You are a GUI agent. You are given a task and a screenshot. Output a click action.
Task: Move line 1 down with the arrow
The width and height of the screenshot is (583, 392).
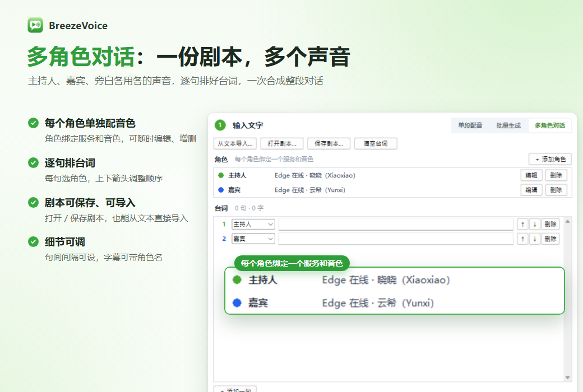534,224
